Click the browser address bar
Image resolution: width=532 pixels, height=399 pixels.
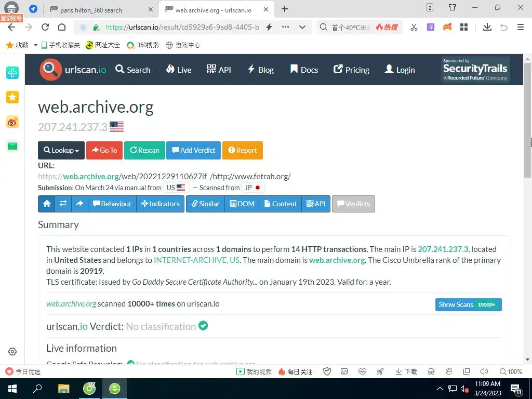coord(182,27)
